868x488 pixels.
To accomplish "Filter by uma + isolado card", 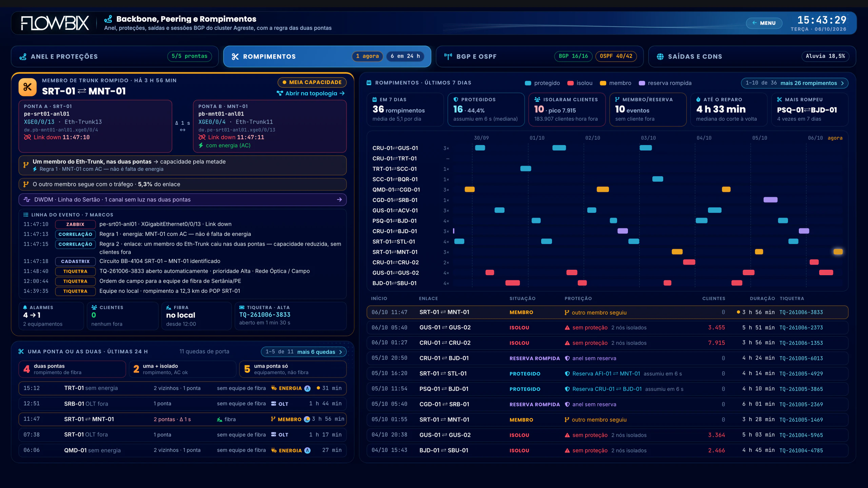I will pos(182,369).
